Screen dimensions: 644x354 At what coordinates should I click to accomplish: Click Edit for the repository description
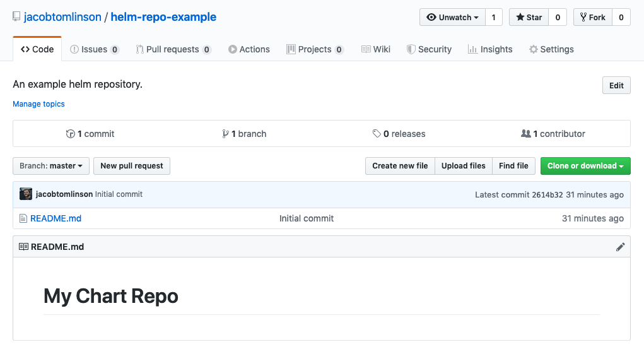[x=616, y=85]
